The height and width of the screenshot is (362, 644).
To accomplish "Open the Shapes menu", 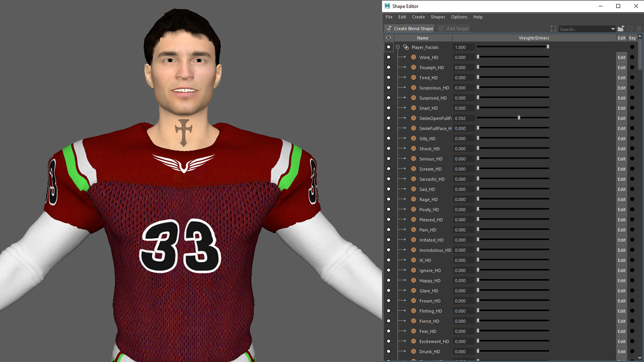I will point(438,17).
